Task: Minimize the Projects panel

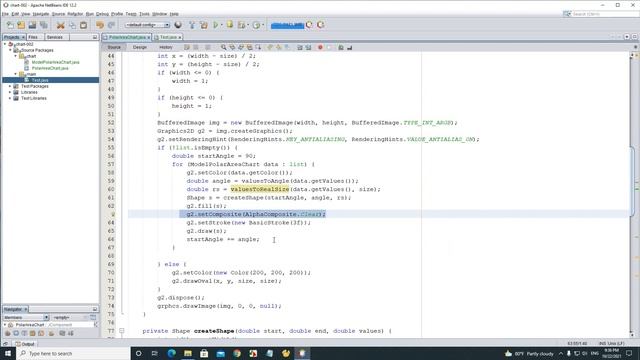Action: point(95,37)
